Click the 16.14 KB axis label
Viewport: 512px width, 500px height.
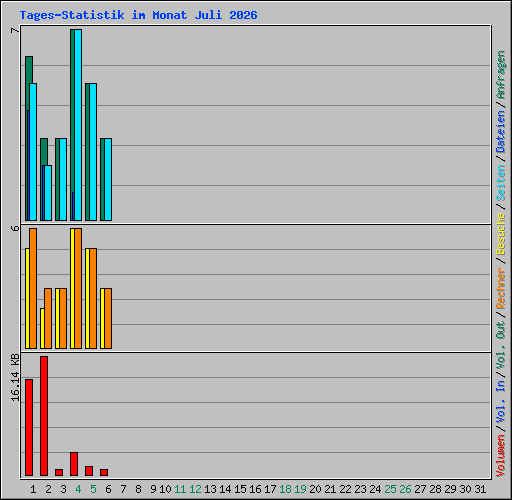15,377
